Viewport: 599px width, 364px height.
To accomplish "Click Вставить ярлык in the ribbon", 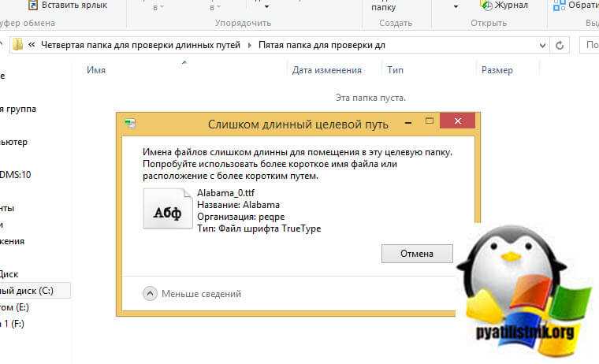I will click(68, 5).
